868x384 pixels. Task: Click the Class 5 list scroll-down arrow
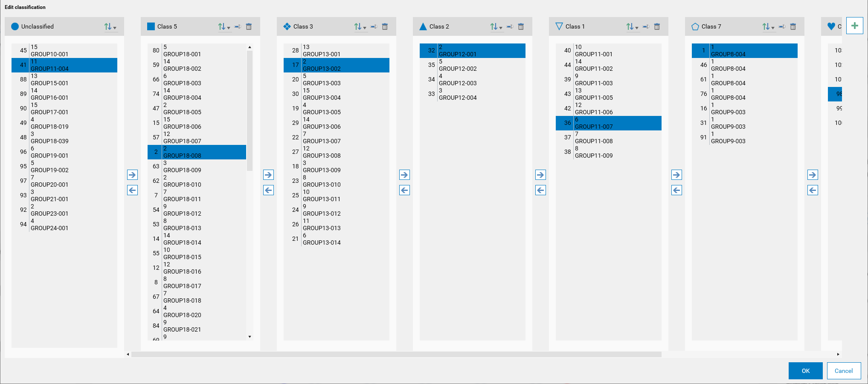coord(250,337)
